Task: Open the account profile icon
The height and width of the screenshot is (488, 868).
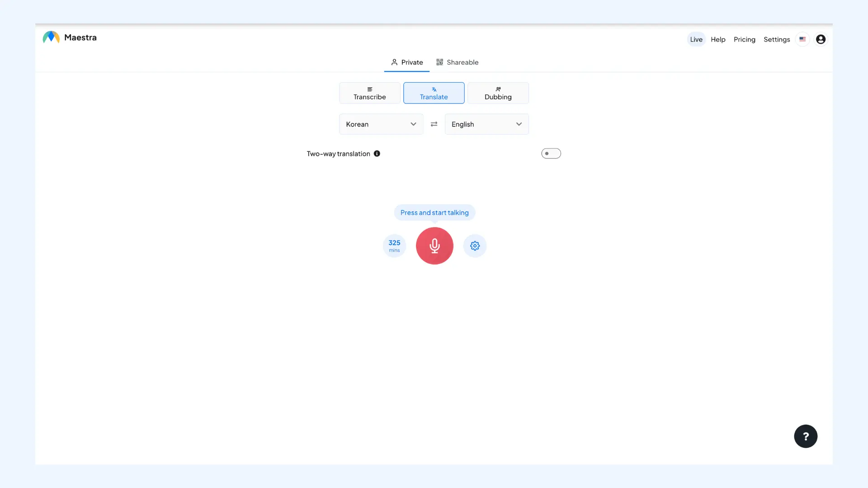Action: (821, 39)
